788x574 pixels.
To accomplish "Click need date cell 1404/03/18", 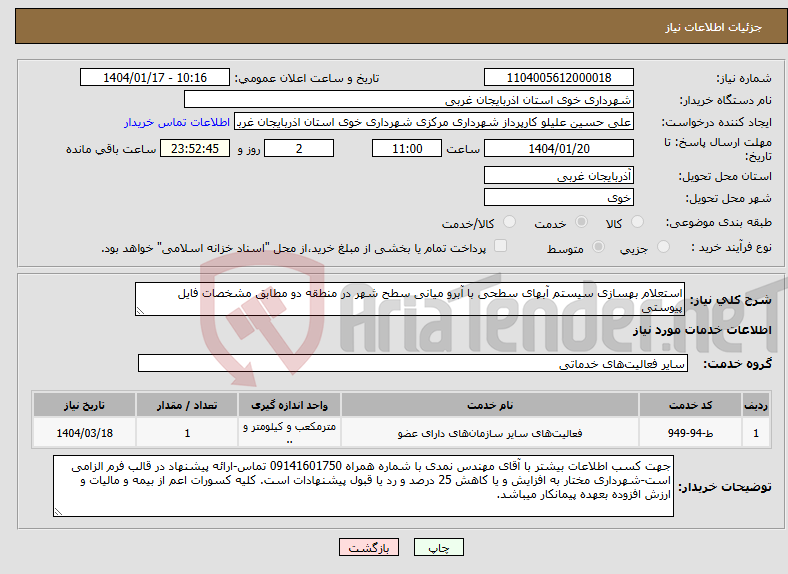I will tap(84, 432).
